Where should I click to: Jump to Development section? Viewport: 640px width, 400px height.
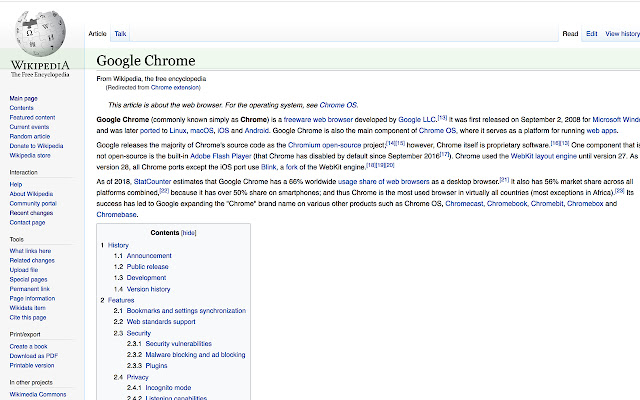click(x=146, y=278)
